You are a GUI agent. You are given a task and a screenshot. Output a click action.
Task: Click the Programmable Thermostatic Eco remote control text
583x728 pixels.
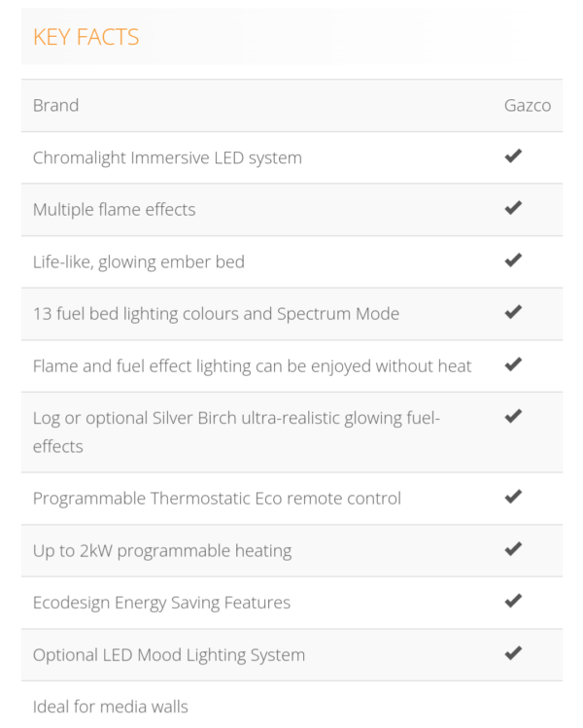217,499
